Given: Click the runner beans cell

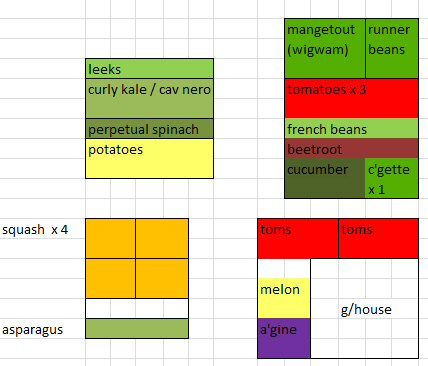Looking at the screenshot, I should tap(392, 48).
